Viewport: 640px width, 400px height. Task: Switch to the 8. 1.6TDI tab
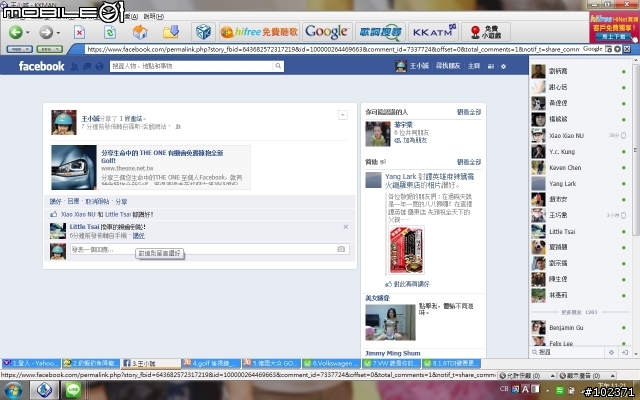(451, 363)
